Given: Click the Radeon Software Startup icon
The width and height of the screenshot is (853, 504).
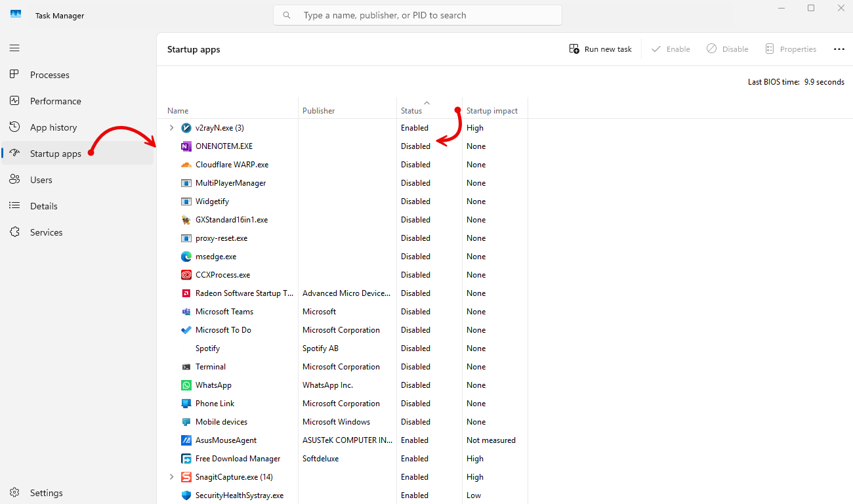Looking at the screenshot, I should pos(186,293).
